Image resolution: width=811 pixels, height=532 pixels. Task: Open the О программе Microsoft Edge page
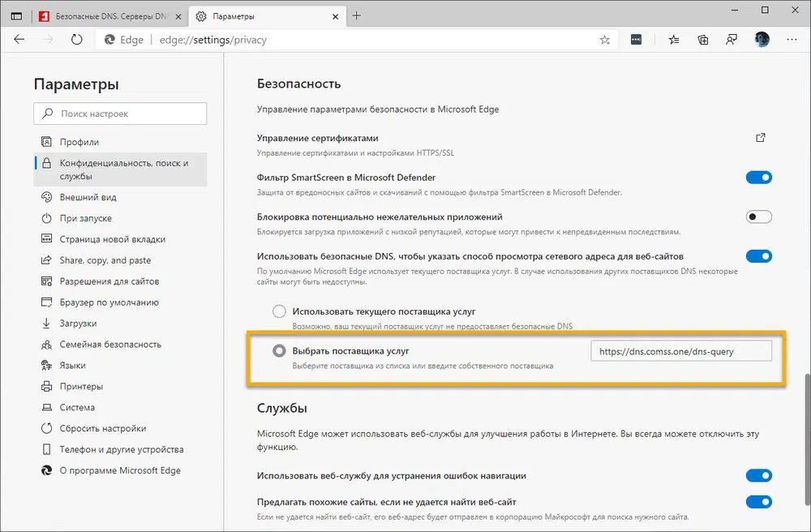click(119, 470)
